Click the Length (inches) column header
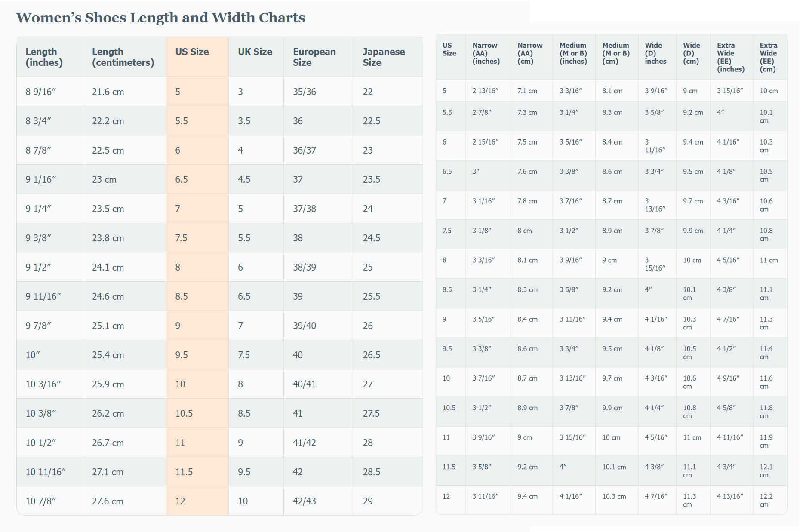800x532 pixels. click(x=44, y=57)
